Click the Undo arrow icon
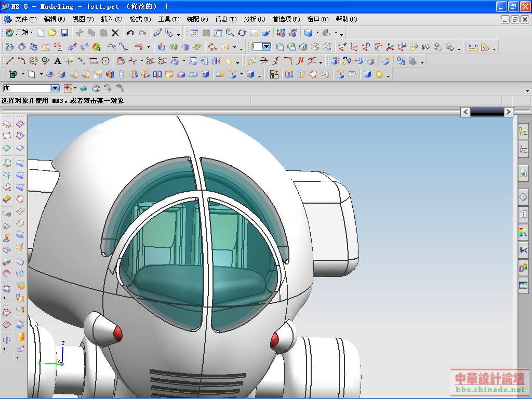Screen dimensions: 532x399 point(130,33)
